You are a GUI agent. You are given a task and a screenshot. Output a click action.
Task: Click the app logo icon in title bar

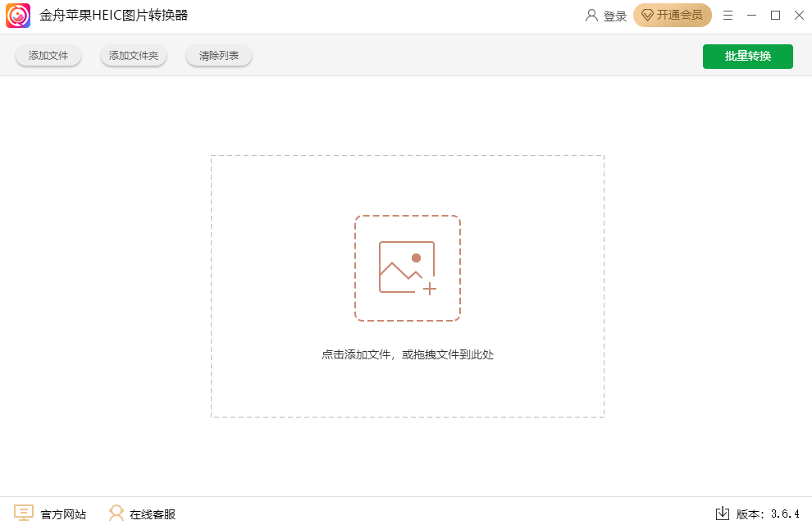pos(17,15)
